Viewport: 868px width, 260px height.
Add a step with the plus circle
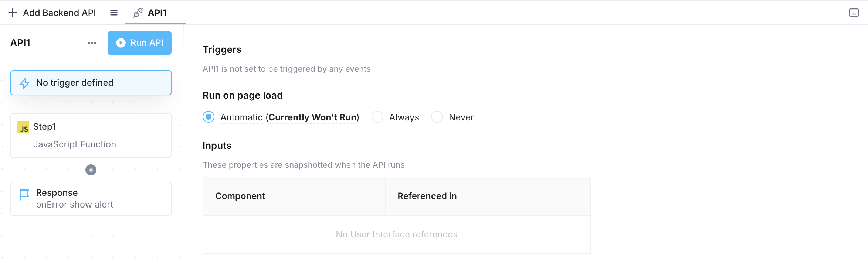91,170
